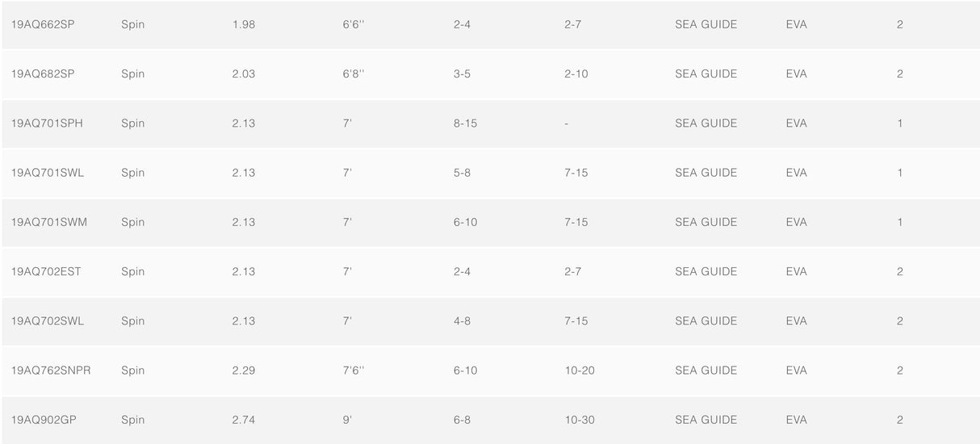Select the 19AQ762SNPR model code

(x=51, y=371)
